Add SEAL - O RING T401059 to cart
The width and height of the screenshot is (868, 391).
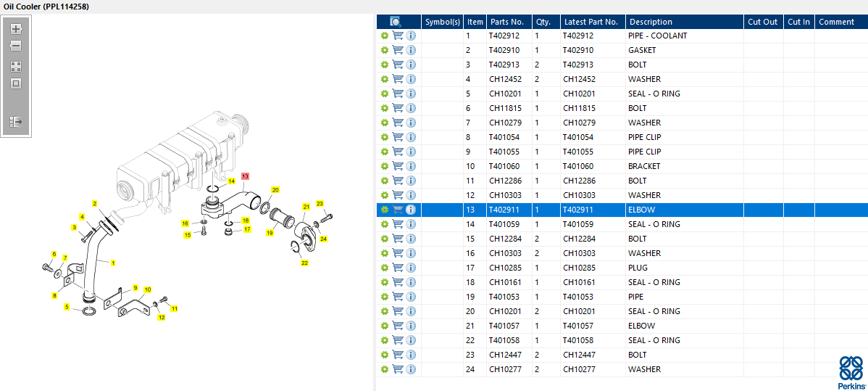click(398, 224)
